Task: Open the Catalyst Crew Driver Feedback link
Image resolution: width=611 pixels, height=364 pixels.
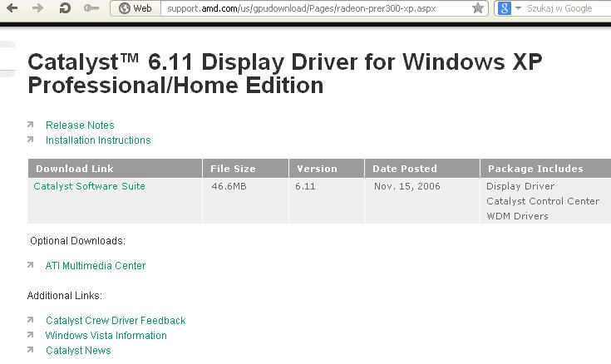Action: pos(116,320)
